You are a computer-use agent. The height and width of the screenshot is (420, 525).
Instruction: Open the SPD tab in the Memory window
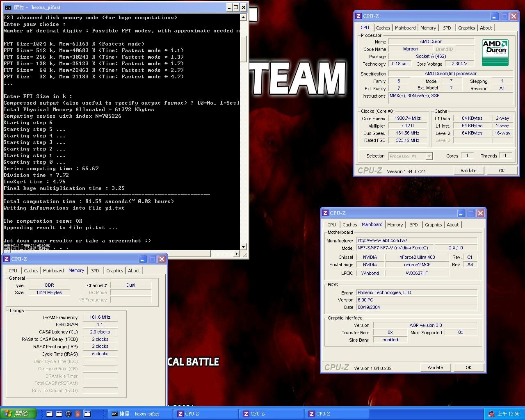[95, 271]
